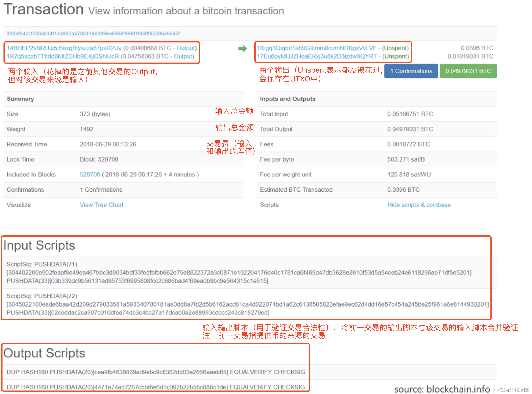Open input address 1K7q5sqzbTTttdd6MtZDHb9E4jjCShiUcR

pyautogui.click(x=63, y=56)
